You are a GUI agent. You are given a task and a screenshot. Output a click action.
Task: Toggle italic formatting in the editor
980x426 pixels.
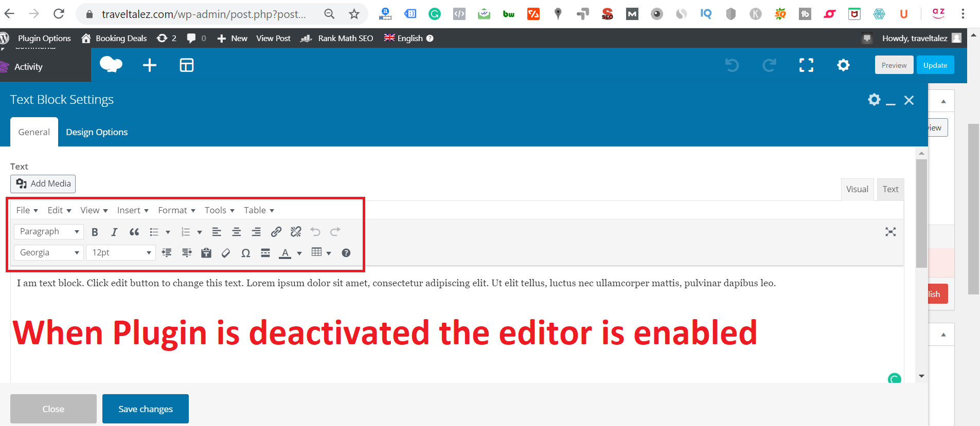114,232
